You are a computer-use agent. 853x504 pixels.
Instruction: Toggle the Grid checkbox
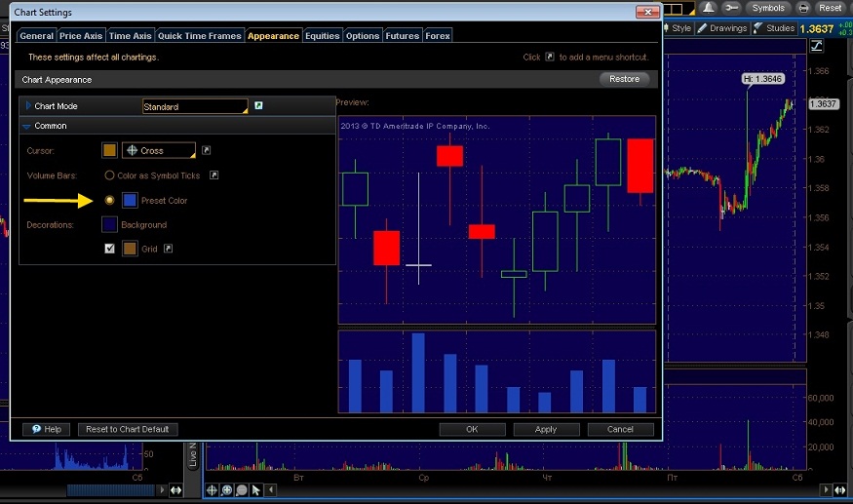tap(110, 249)
